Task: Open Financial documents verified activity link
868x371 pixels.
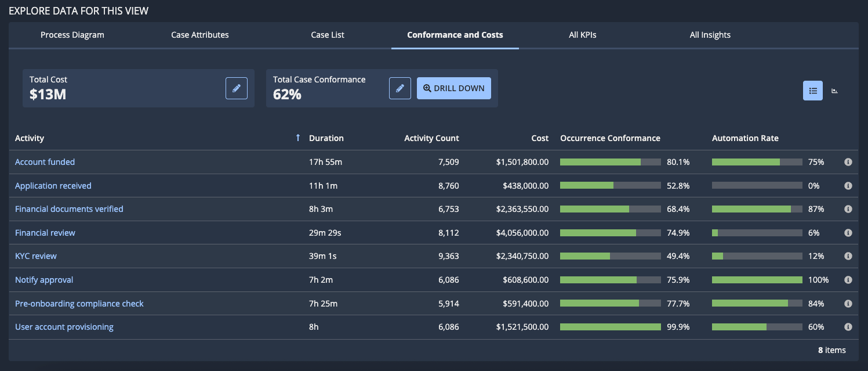Action: (69, 209)
